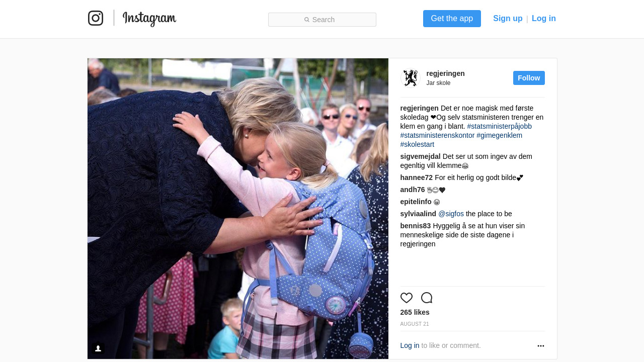Screen dimensions: 644x362
Task: Click Log in to like or comment
Action: (410, 345)
